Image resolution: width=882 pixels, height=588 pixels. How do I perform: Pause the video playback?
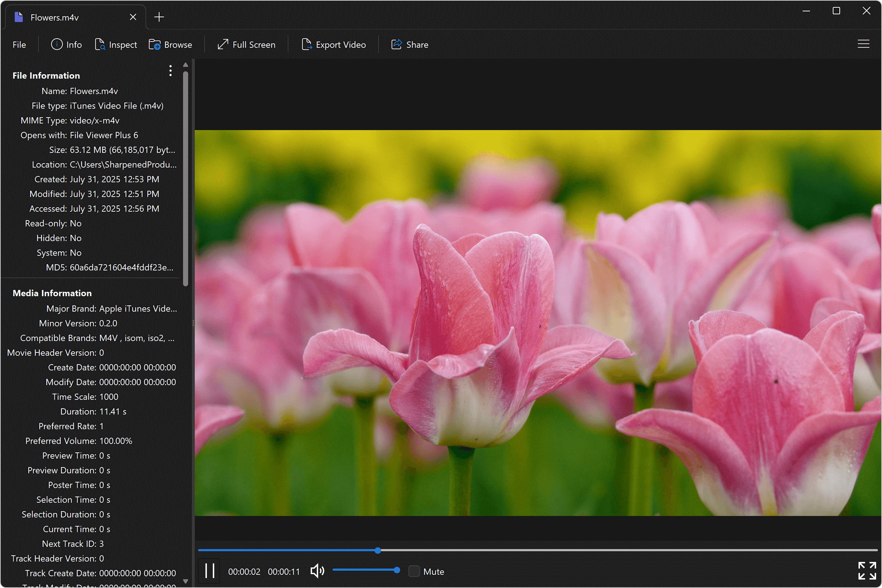click(x=209, y=571)
